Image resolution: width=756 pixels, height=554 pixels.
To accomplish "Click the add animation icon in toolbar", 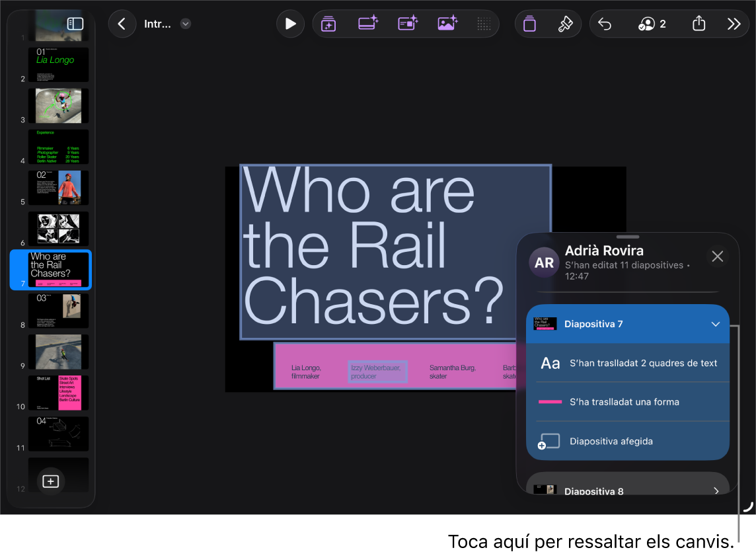I will click(x=328, y=24).
